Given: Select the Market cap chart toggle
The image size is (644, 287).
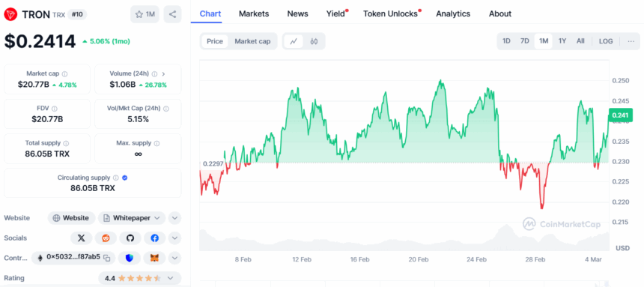Looking at the screenshot, I should click(252, 41).
